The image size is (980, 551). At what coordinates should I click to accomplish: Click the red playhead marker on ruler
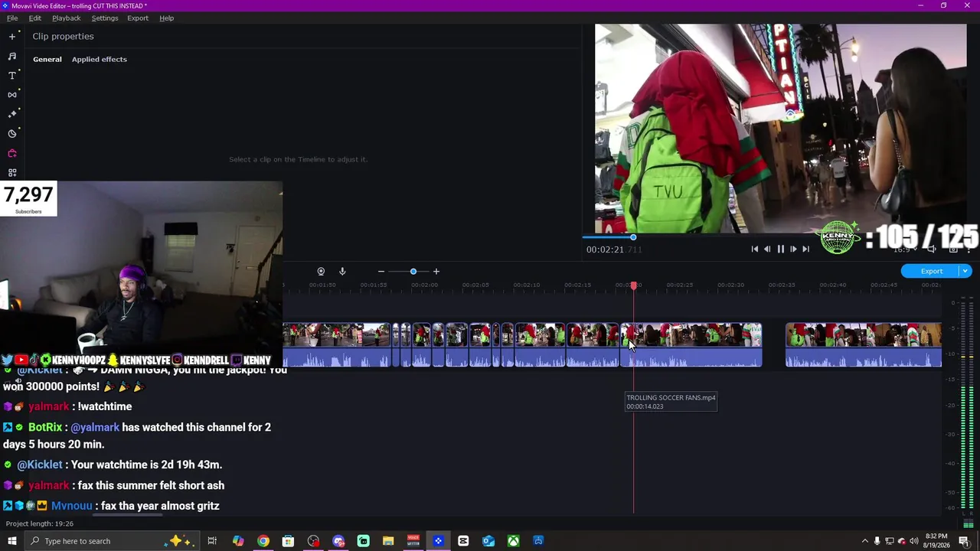click(634, 285)
